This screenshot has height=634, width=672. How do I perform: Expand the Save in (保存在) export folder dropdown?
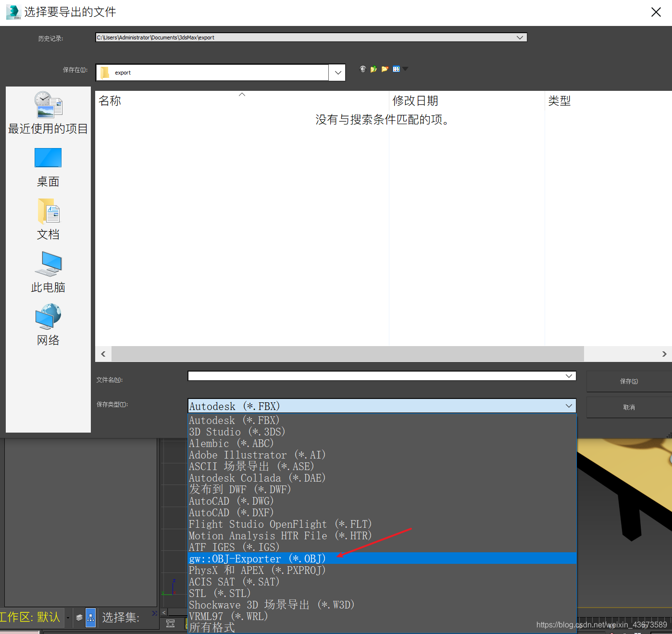coord(338,73)
